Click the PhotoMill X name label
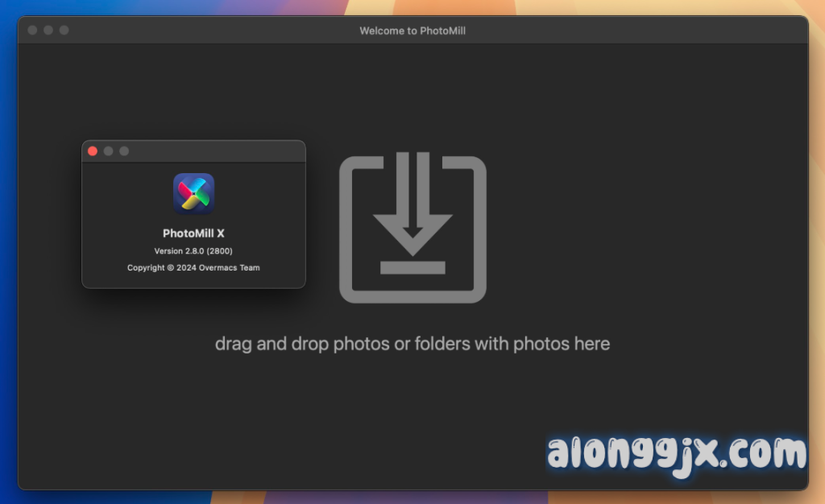The image size is (825, 504). pos(193,232)
